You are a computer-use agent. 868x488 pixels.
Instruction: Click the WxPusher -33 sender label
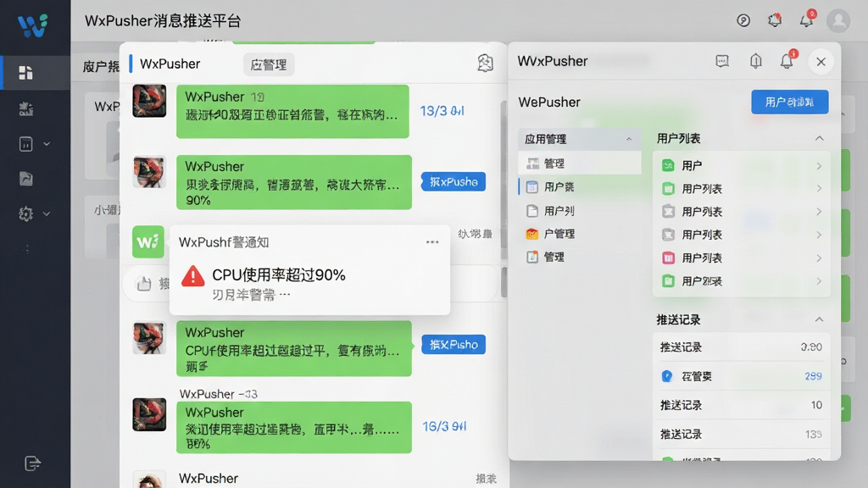click(x=219, y=394)
